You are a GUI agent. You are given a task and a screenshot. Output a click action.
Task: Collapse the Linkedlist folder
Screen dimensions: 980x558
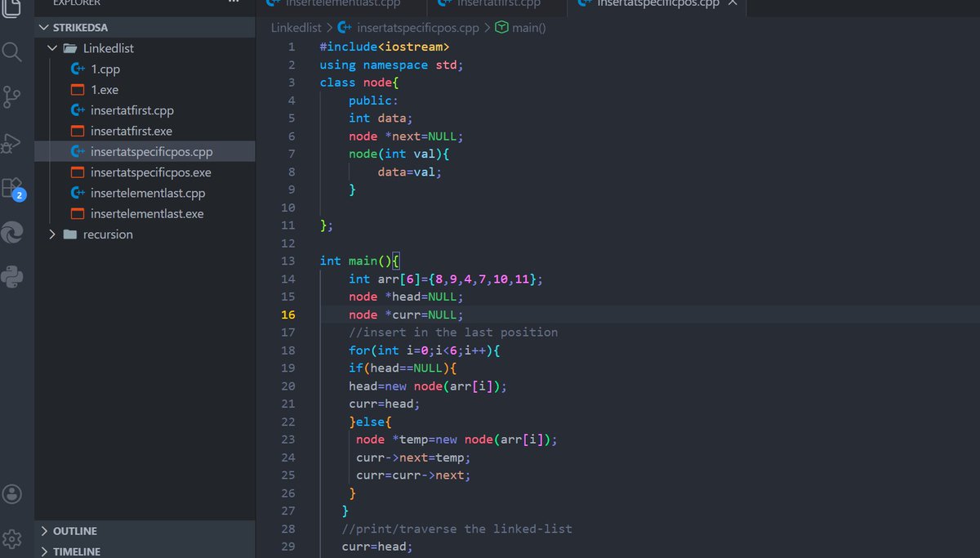click(x=145, y=48)
